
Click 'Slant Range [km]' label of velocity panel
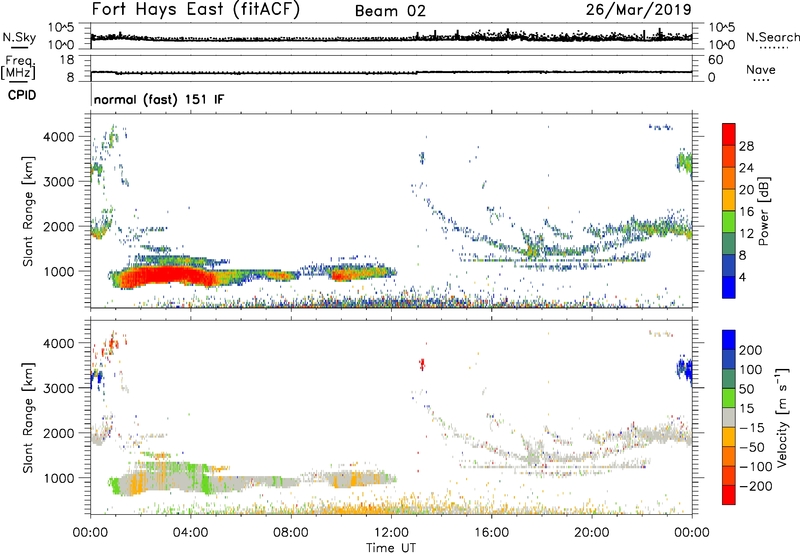coord(27,418)
